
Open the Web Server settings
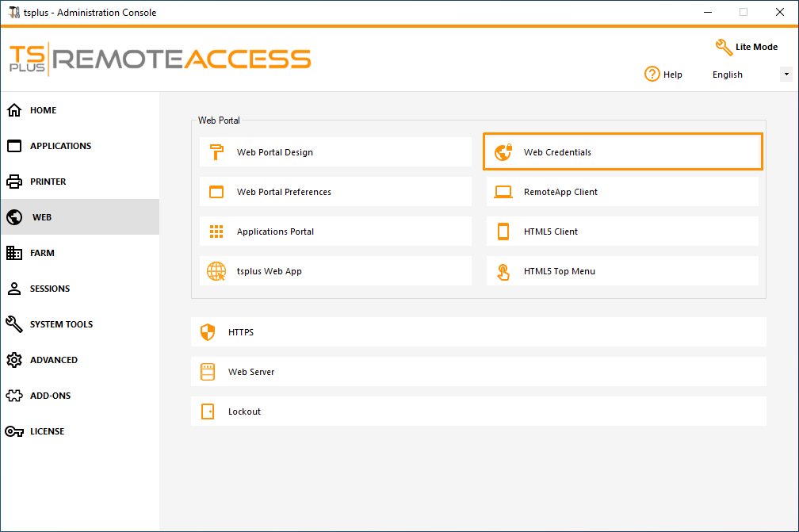coord(478,372)
